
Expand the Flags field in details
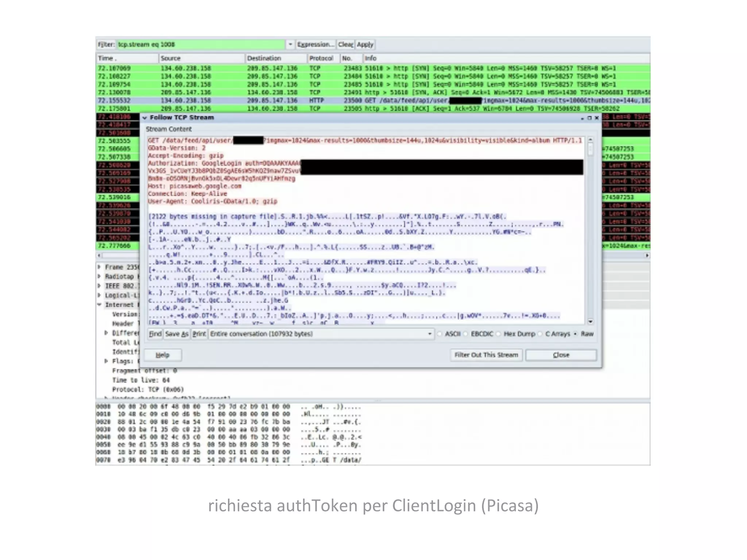106,361
